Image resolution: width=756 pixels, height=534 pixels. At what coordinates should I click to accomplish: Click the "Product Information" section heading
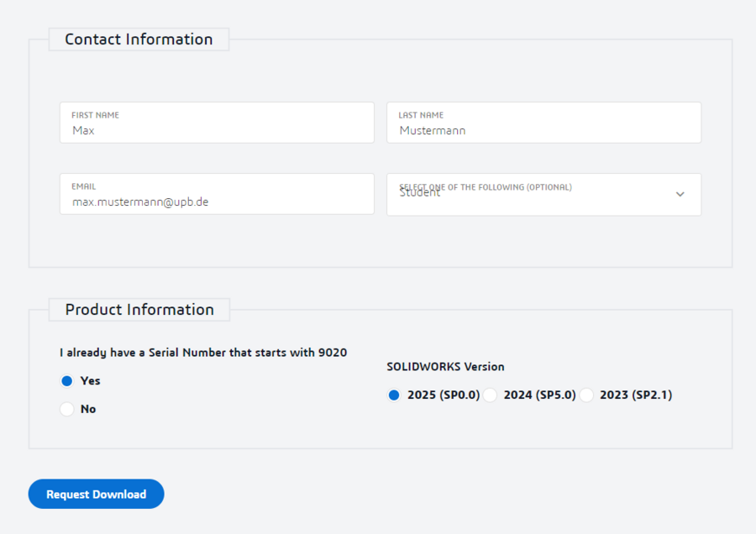(x=139, y=309)
